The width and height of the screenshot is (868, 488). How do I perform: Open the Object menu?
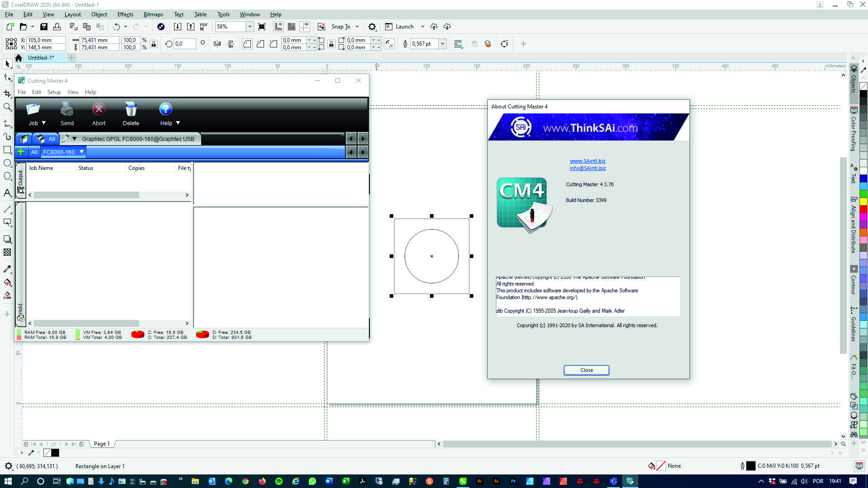(99, 14)
